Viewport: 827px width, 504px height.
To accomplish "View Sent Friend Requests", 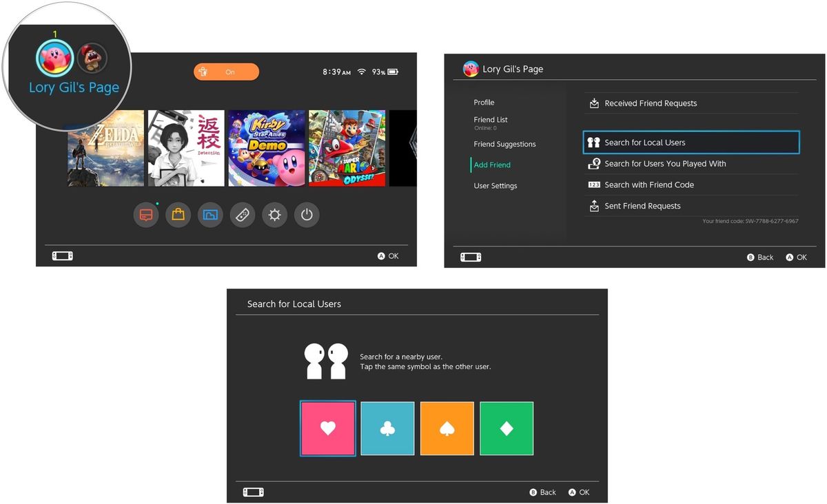I will tap(642, 205).
